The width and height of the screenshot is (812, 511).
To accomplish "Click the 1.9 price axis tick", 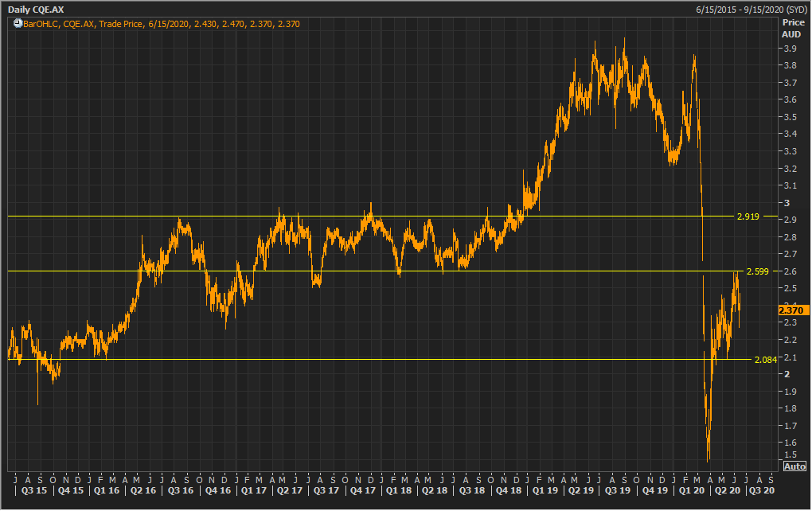I will coord(791,392).
